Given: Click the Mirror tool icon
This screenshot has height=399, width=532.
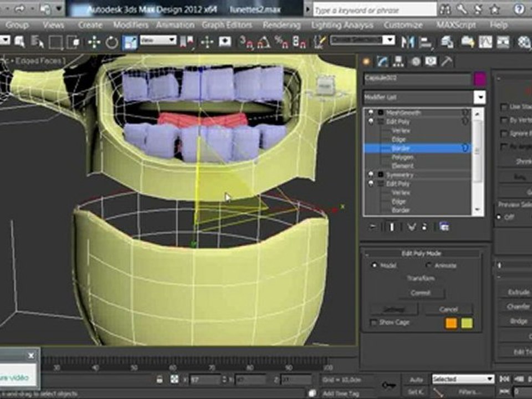Looking at the screenshot, I should click(x=407, y=42).
